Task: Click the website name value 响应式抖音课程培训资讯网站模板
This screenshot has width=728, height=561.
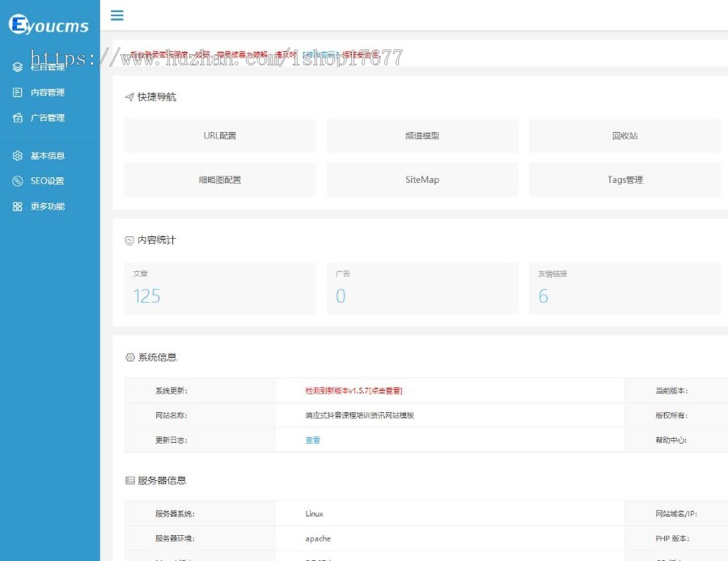Action: coord(360,415)
